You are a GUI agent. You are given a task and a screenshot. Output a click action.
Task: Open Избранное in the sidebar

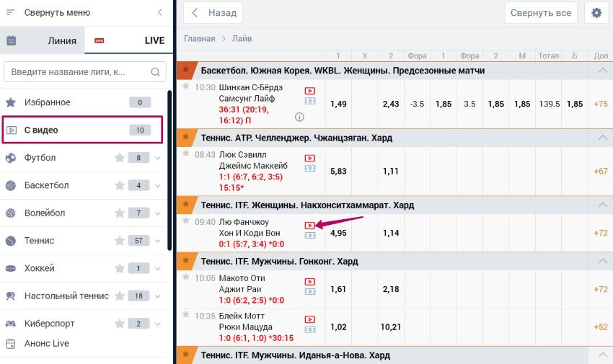(x=83, y=102)
